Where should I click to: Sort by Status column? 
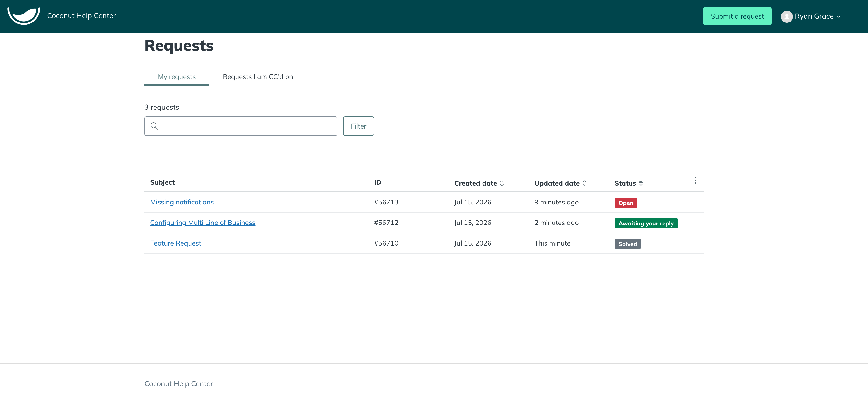629,183
